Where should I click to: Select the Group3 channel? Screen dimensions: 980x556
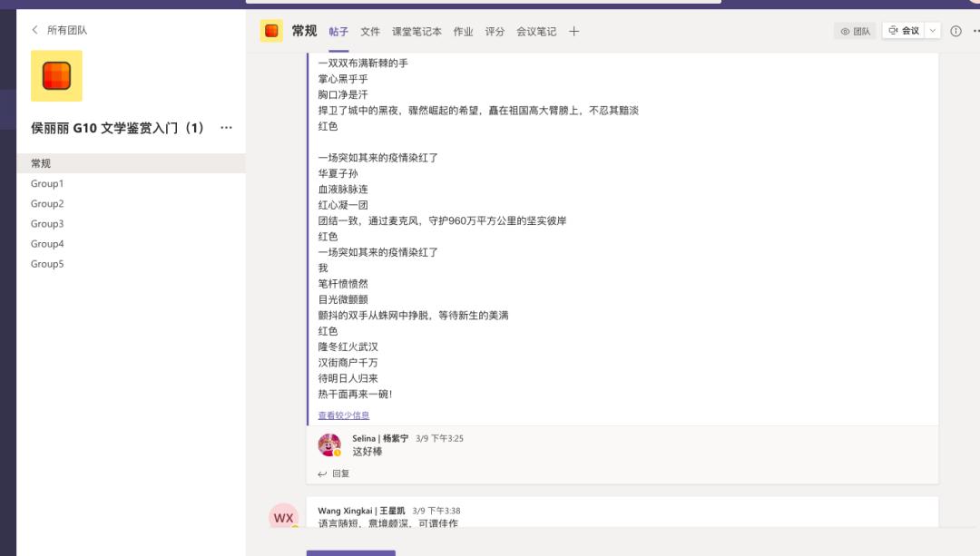[x=46, y=223]
